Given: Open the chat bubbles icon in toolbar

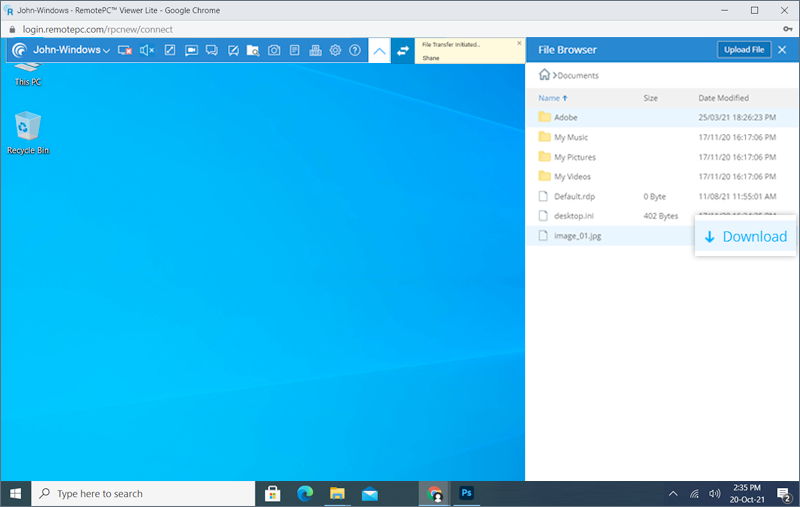Looking at the screenshot, I should (212, 50).
